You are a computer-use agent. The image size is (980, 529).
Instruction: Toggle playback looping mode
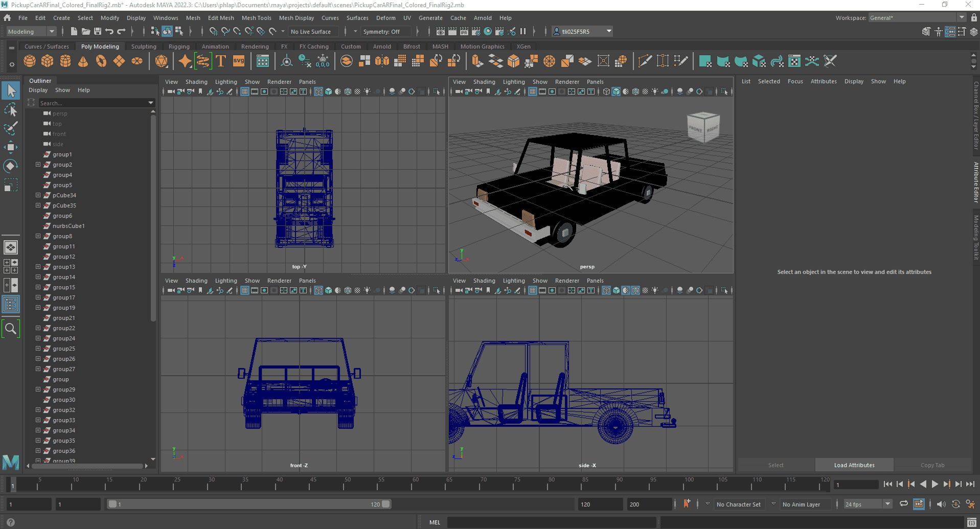904,504
